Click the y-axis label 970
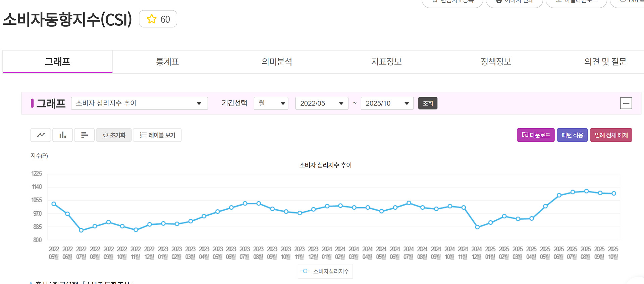 point(37,213)
